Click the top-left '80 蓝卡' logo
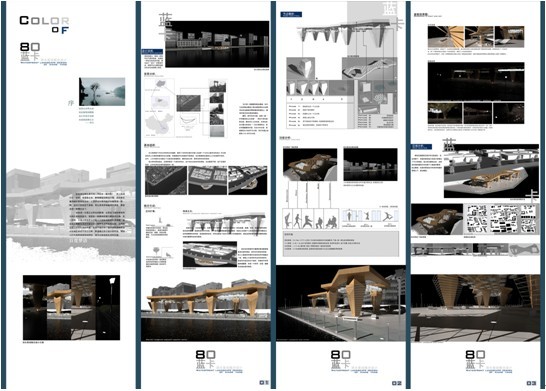The height and width of the screenshot is (391, 546). pos(30,52)
